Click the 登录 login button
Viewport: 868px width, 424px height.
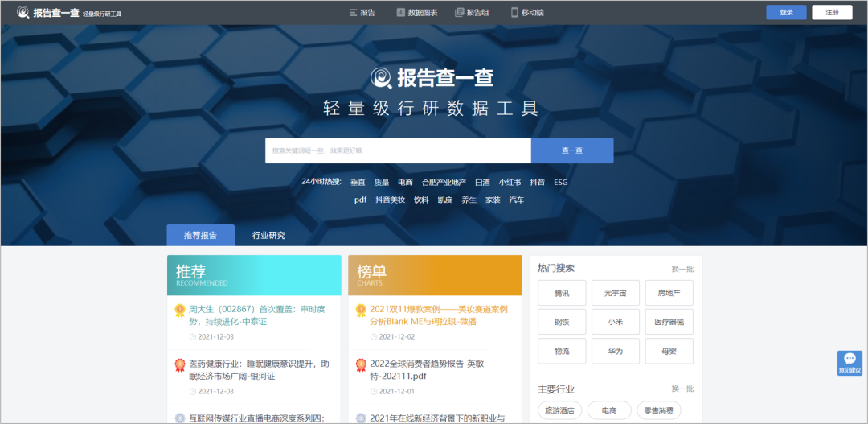(x=786, y=12)
